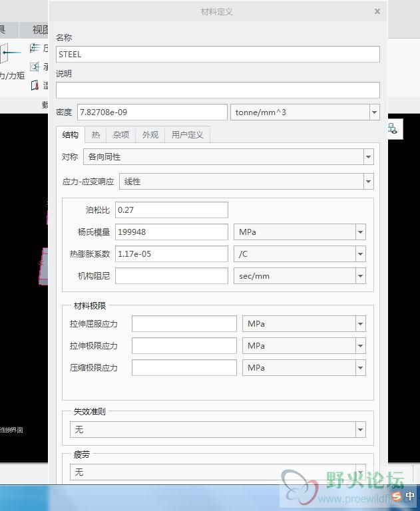Click the 中 language indicator in tray

[410, 496]
